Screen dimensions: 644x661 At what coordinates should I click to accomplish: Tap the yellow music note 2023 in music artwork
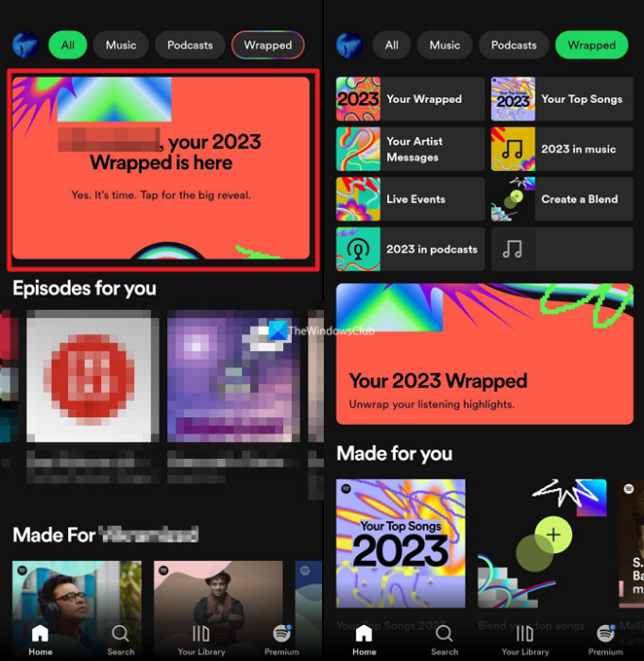(x=513, y=149)
